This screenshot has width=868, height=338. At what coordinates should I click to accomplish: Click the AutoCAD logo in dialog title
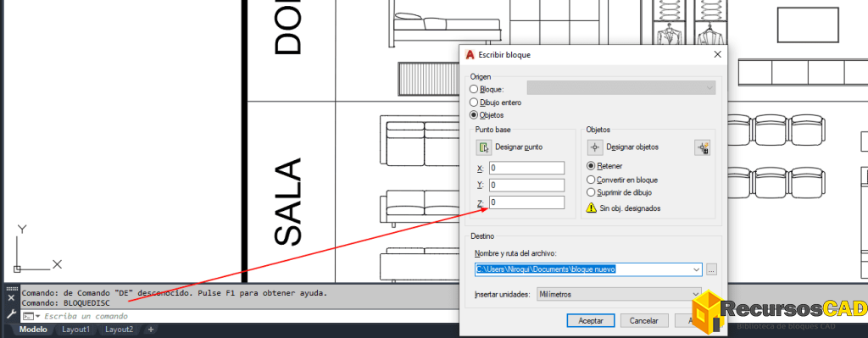pyautogui.click(x=470, y=55)
